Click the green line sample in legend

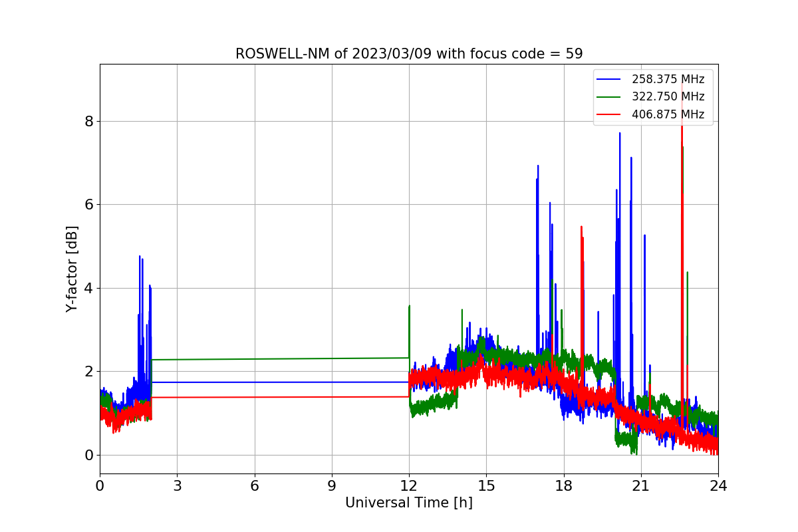click(x=608, y=97)
